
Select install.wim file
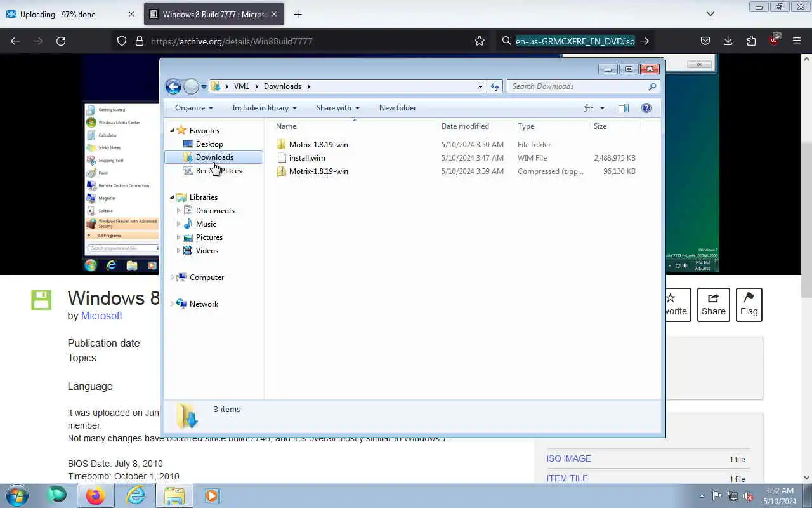[307, 158]
